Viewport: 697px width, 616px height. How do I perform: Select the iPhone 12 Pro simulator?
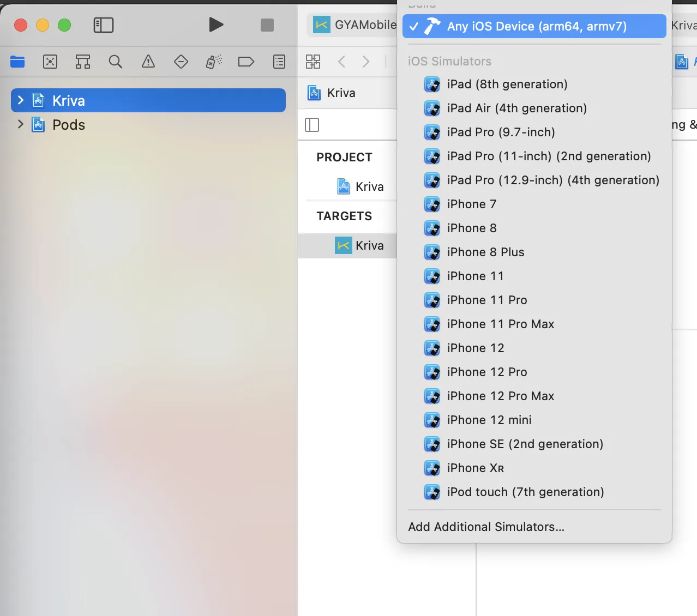[x=534, y=372]
